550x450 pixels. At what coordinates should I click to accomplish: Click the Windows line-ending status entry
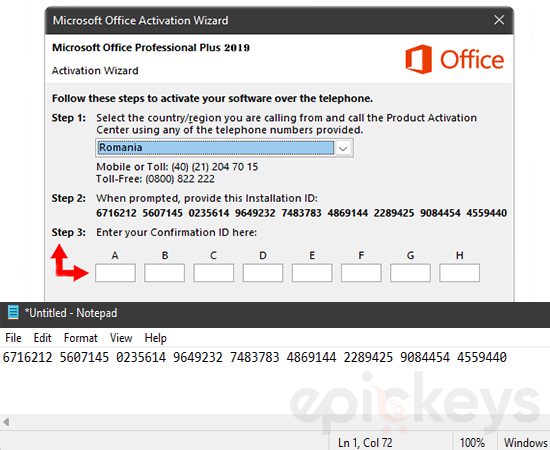point(525,443)
